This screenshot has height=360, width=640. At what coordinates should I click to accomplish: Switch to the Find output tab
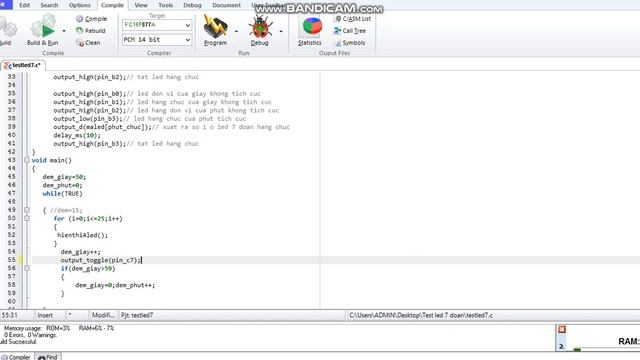48,357
